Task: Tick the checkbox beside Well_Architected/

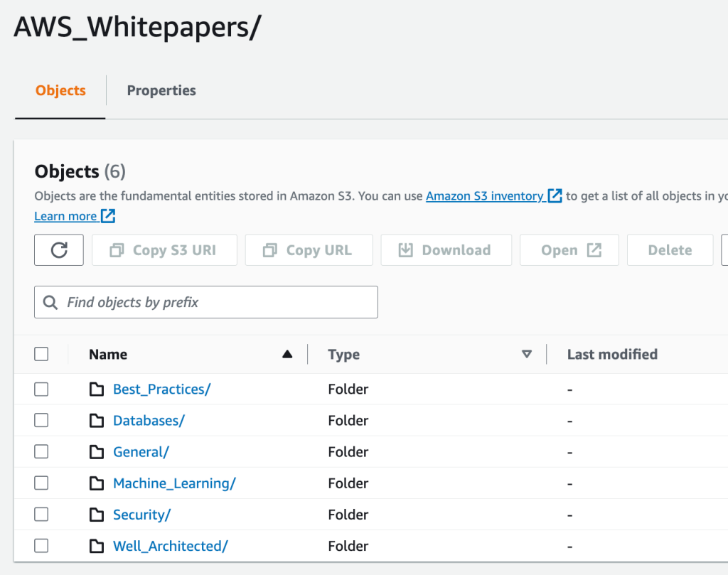Action: click(x=41, y=545)
